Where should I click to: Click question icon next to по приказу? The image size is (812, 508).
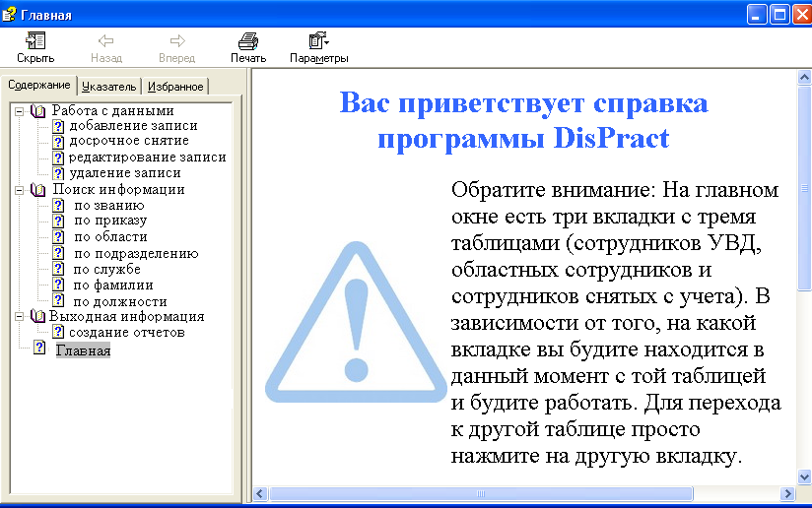tap(58, 221)
